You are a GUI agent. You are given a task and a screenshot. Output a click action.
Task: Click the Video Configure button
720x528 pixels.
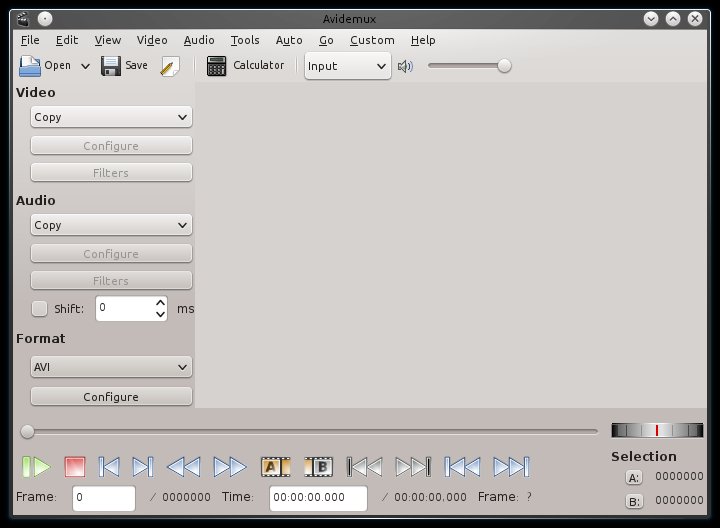point(111,146)
